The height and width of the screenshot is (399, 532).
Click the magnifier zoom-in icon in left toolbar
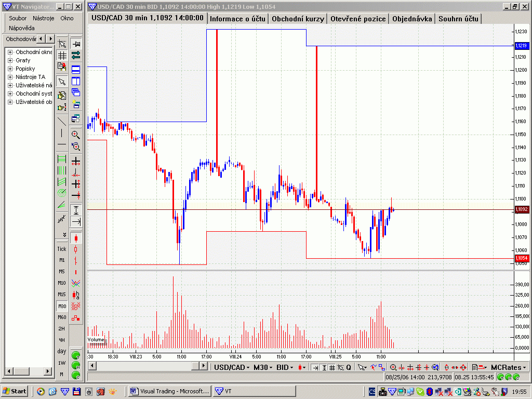(x=76, y=135)
